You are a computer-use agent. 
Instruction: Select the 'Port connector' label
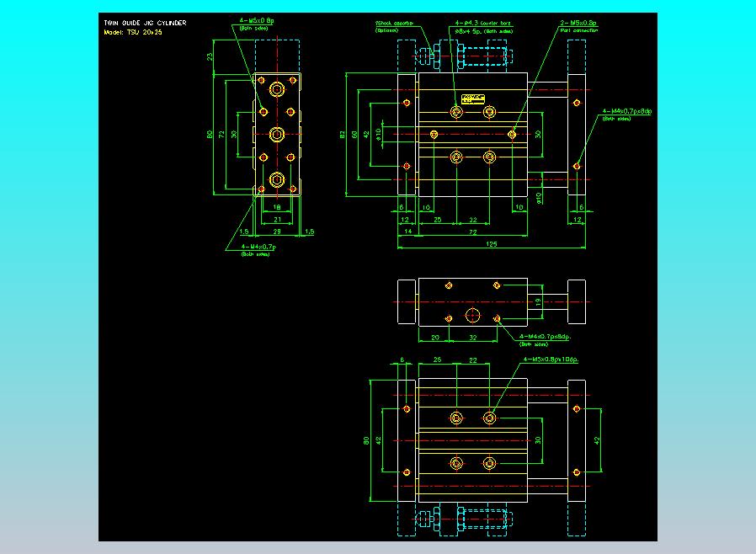(x=579, y=30)
